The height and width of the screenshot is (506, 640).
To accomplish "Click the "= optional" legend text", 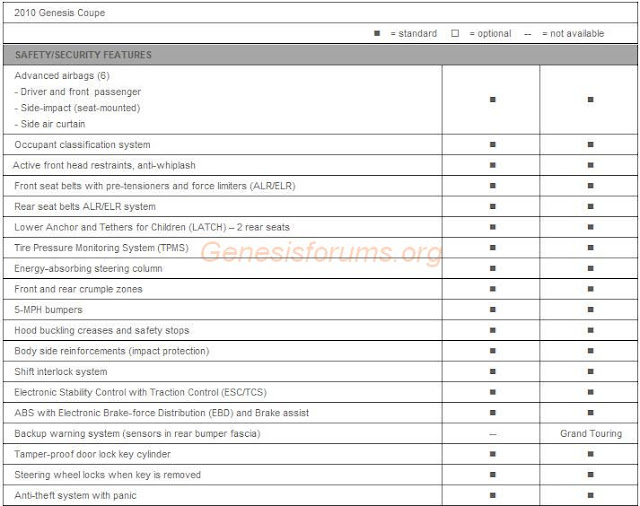I will coord(490,33).
